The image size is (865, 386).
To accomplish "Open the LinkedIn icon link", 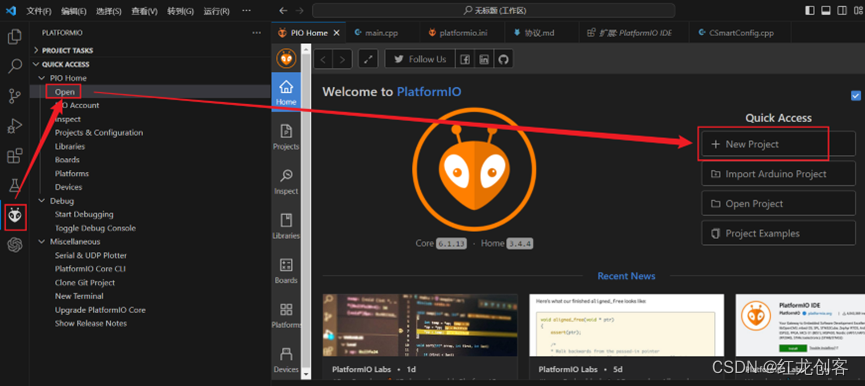I will [x=484, y=59].
